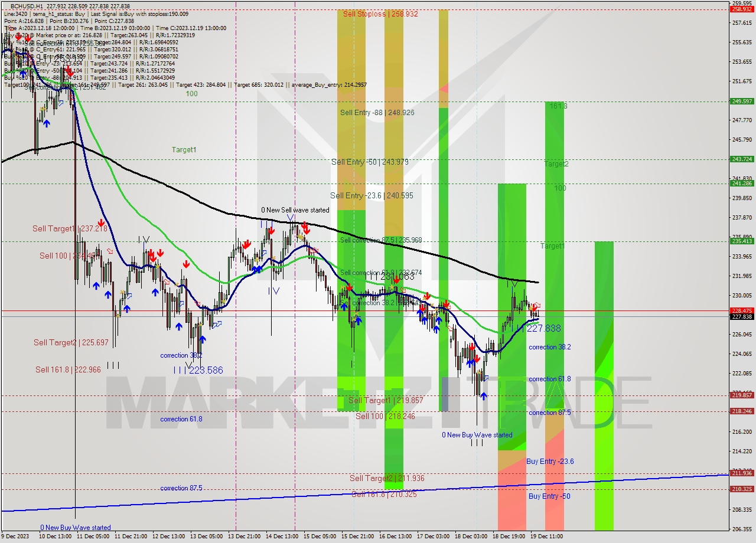Click the 257.615 price scale value
Screen dimensions: 756x543
(x=742, y=22)
